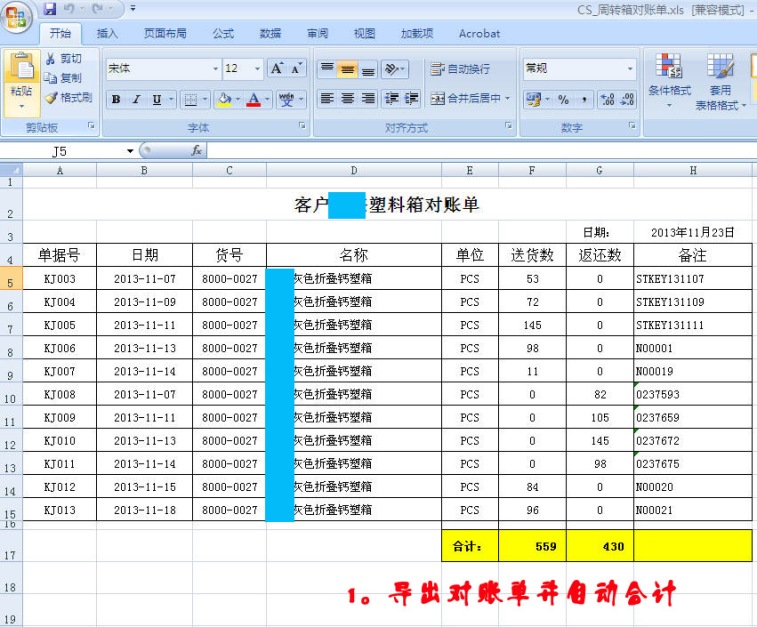Select column D header
The width and height of the screenshot is (757, 627).
click(x=354, y=170)
